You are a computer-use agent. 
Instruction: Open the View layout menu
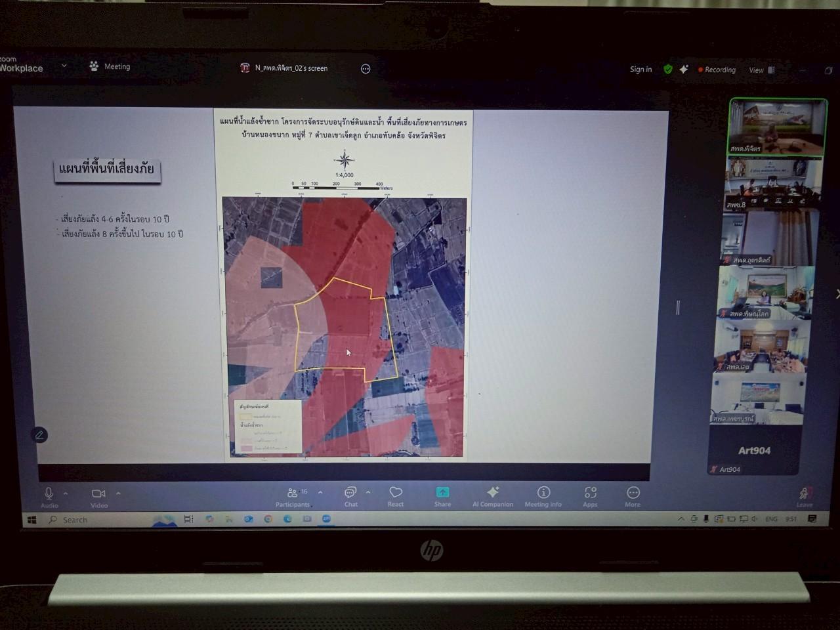761,70
